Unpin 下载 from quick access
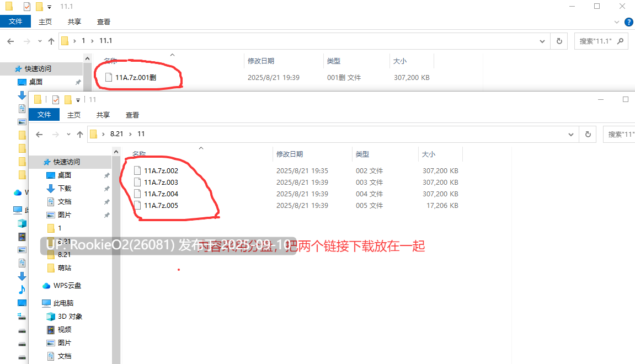 coord(107,189)
